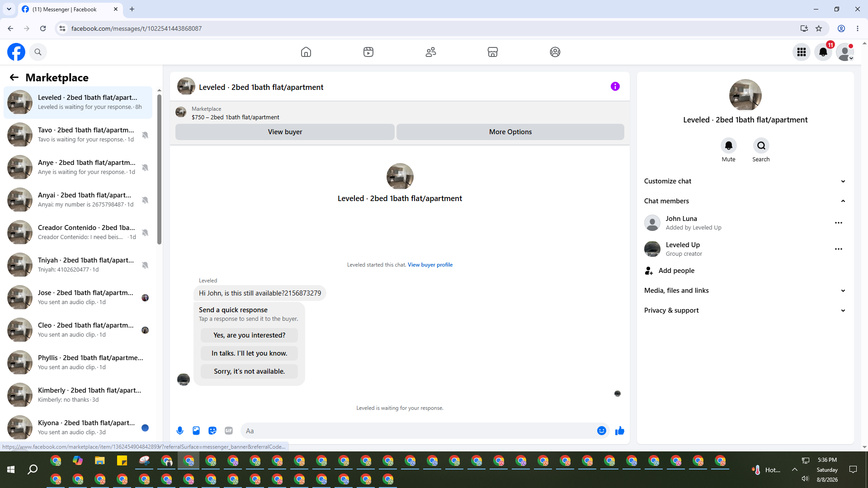Open notifications bell with 11 badge

pos(823,52)
